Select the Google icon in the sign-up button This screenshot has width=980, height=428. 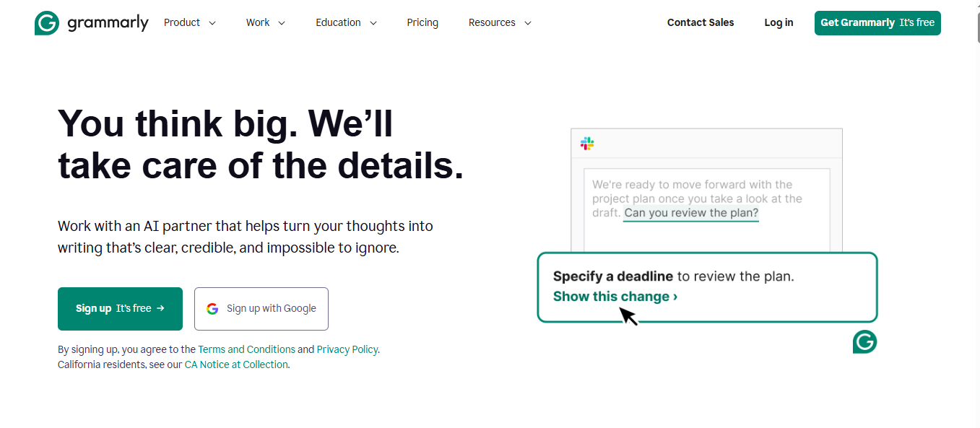pyautogui.click(x=212, y=308)
